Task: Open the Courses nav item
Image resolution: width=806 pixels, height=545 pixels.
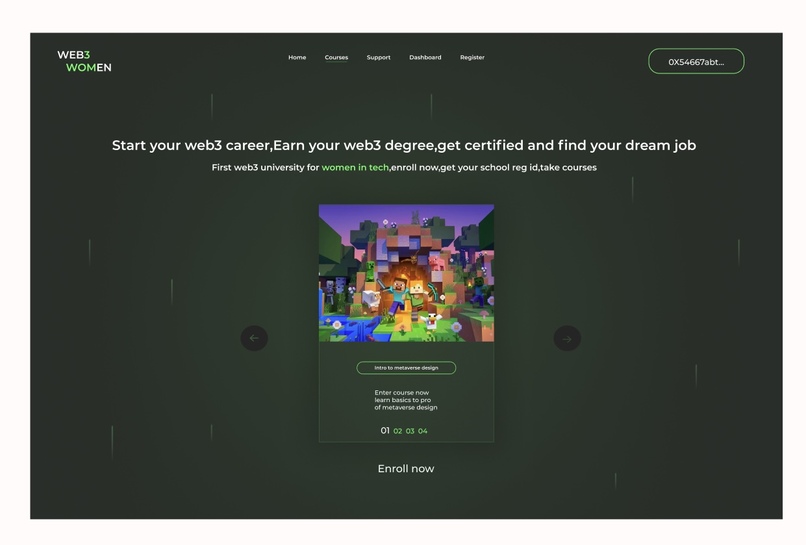Action: (336, 58)
